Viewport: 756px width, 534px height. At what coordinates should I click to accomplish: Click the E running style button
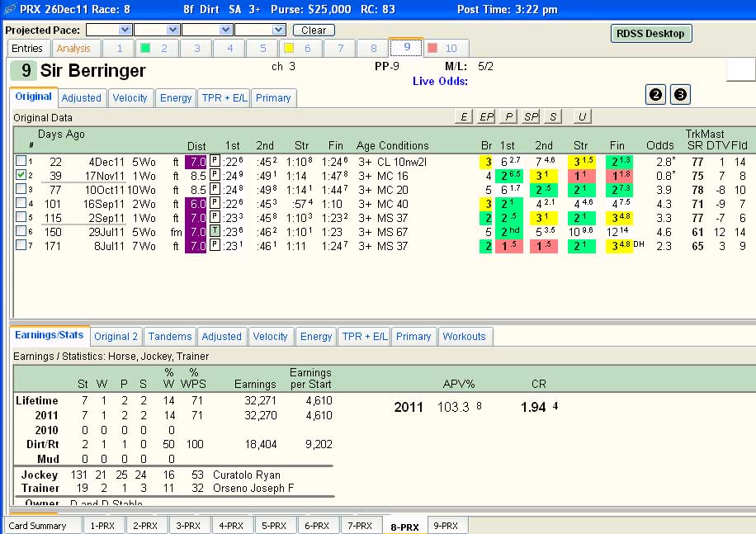point(463,116)
